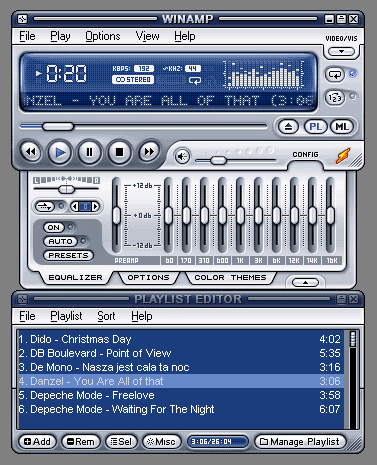The image size is (377, 465).
Task: Open the Playlist menu
Action: point(66,316)
